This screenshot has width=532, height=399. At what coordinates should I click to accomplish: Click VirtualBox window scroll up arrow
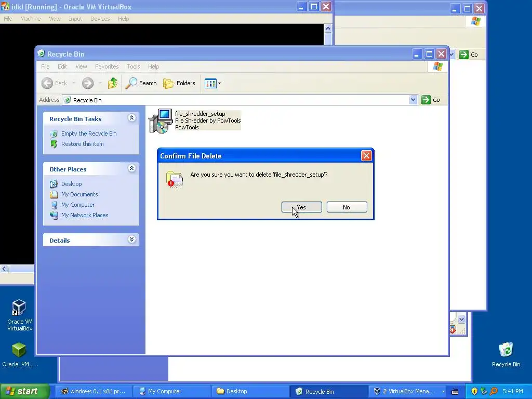pyautogui.click(x=328, y=29)
